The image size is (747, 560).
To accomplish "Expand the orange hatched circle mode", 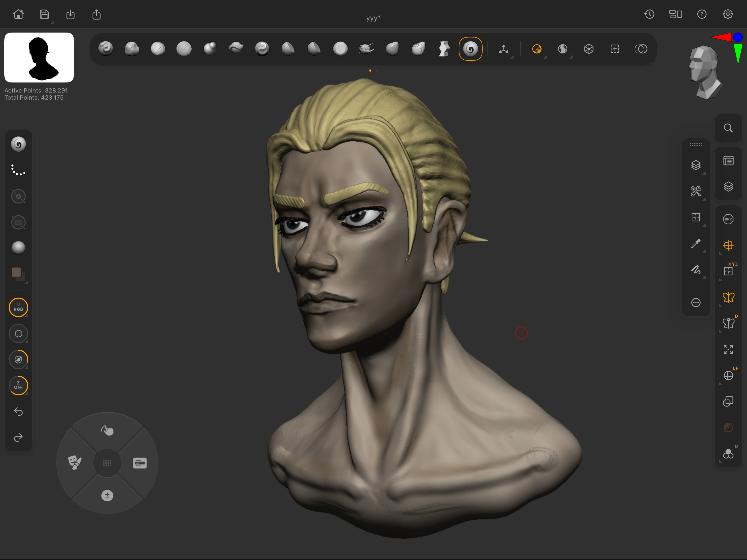I will (x=537, y=49).
